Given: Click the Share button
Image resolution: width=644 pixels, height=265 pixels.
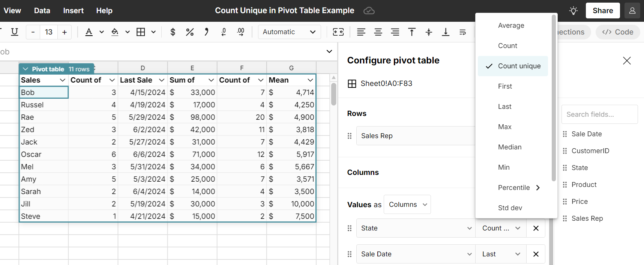Looking at the screenshot, I should coord(602,11).
